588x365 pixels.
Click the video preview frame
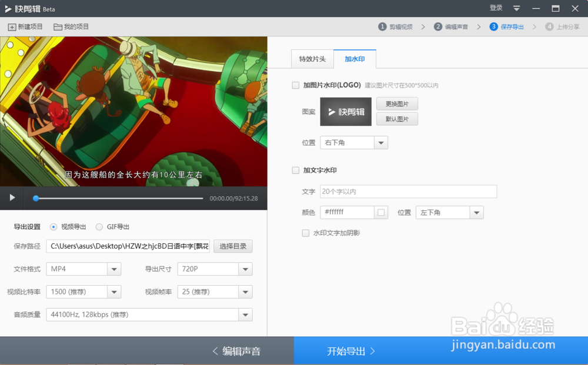coord(133,111)
